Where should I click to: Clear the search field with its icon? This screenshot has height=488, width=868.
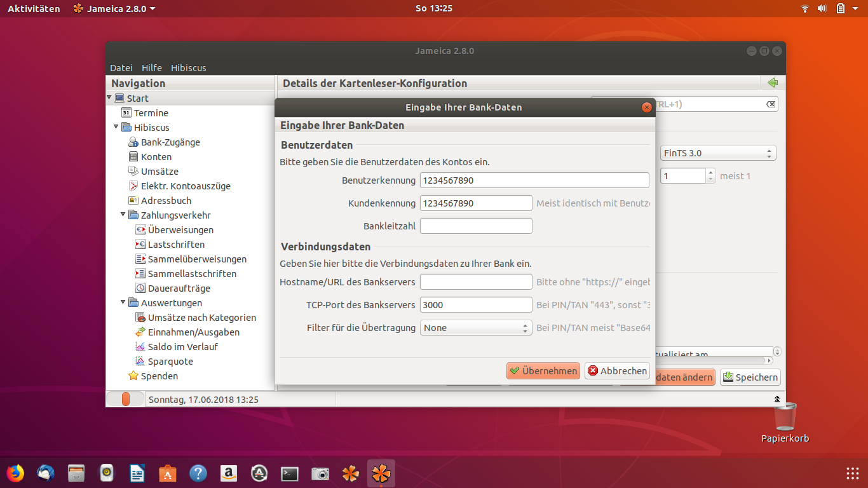pos(770,104)
